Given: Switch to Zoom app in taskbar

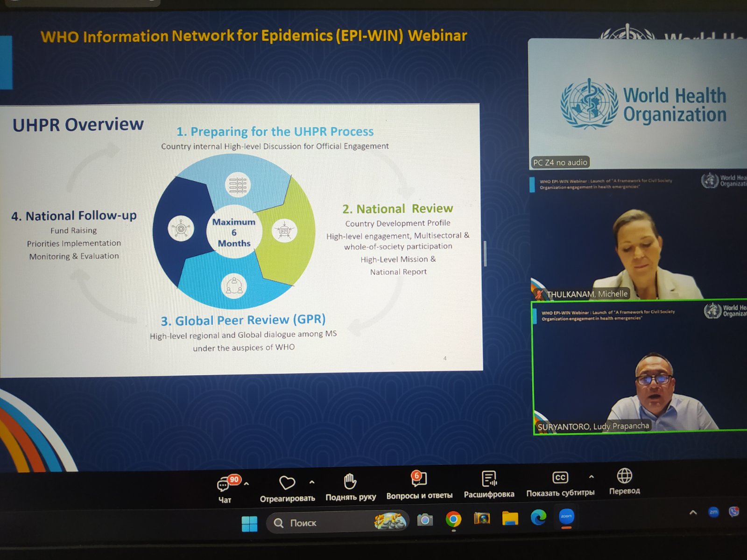Looking at the screenshot, I should tap(566, 517).
